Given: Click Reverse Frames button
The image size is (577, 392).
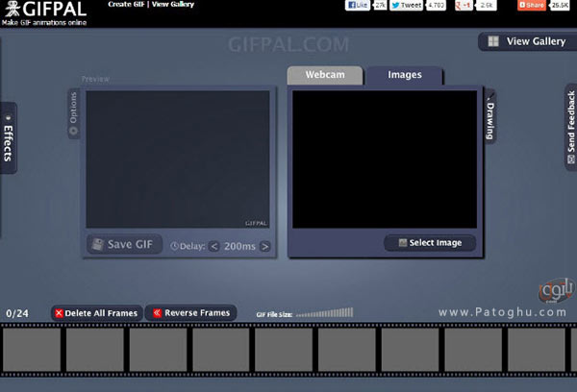Looking at the screenshot, I should [191, 312].
